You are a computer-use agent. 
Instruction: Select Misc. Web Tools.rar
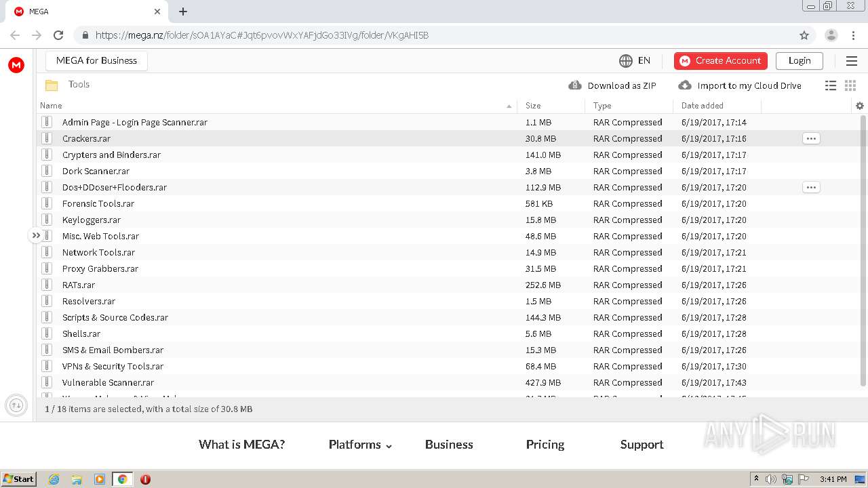100,236
